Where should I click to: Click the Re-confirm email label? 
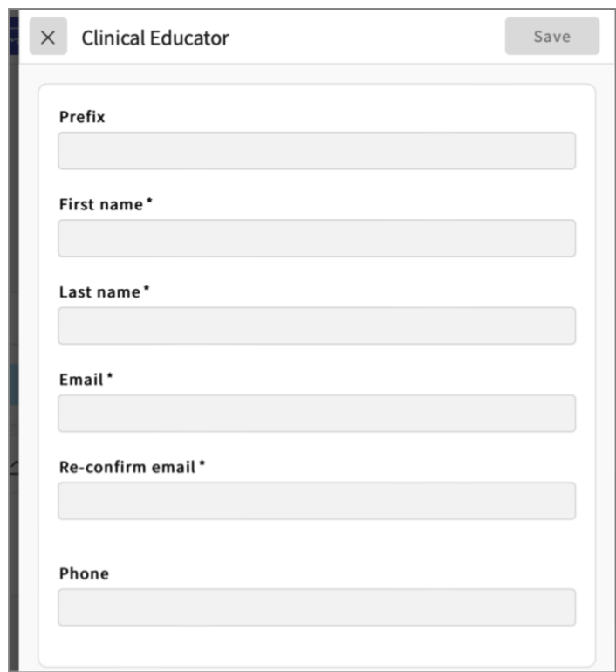pyautogui.click(x=127, y=467)
